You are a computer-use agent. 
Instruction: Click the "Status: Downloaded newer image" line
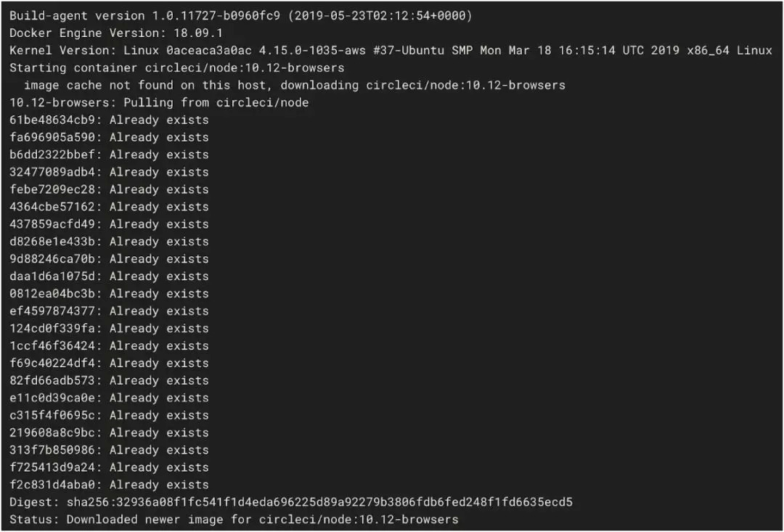[234, 520]
